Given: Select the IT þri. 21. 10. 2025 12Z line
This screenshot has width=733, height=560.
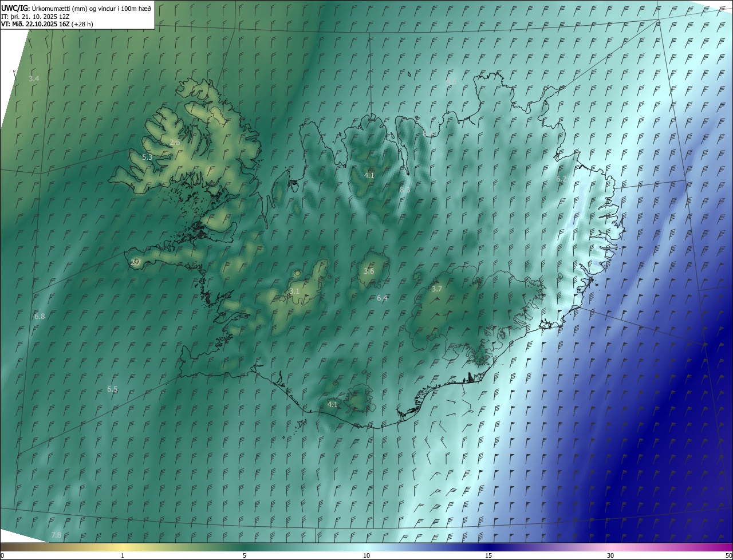Looking at the screenshot, I should (x=36, y=16).
